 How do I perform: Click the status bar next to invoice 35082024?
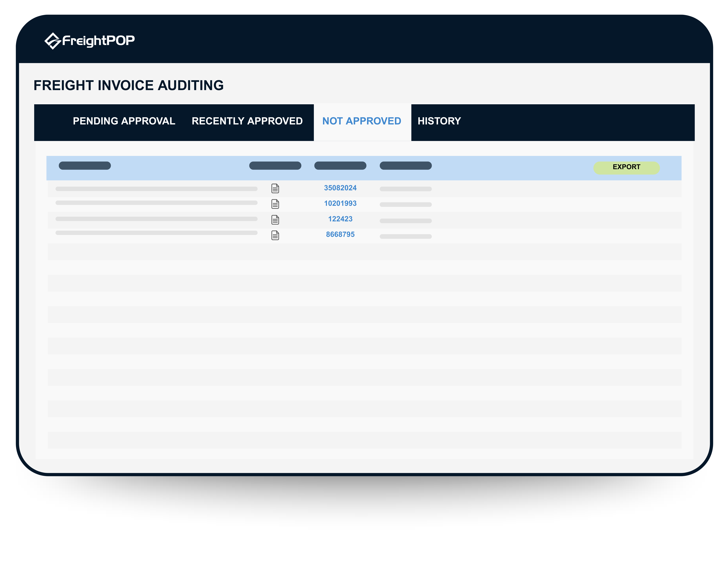tap(405, 189)
